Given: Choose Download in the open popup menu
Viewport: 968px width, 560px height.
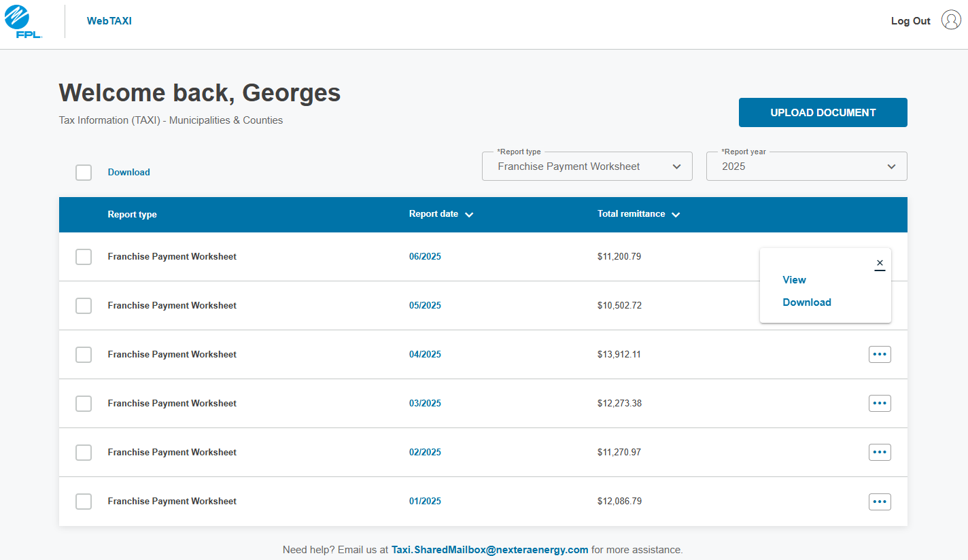Looking at the screenshot, I should coord(807,302).
